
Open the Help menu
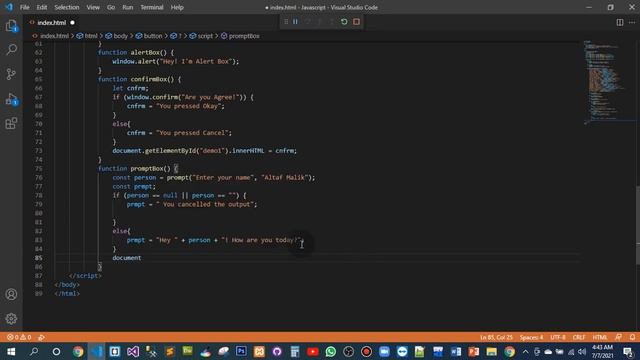tap(177, 7)
